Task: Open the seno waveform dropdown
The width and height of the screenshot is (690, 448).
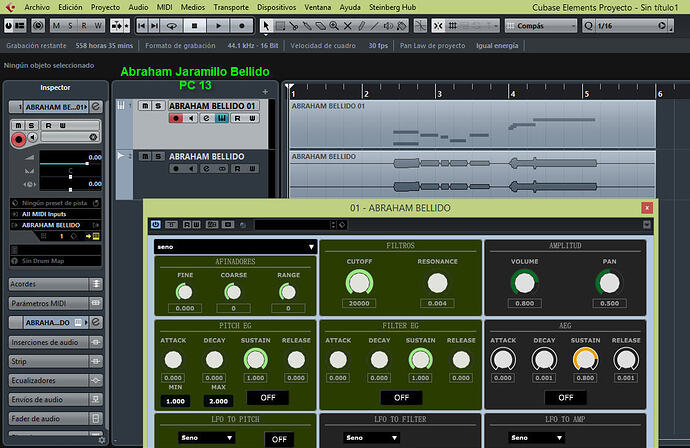Action: (x=235, y=246)
